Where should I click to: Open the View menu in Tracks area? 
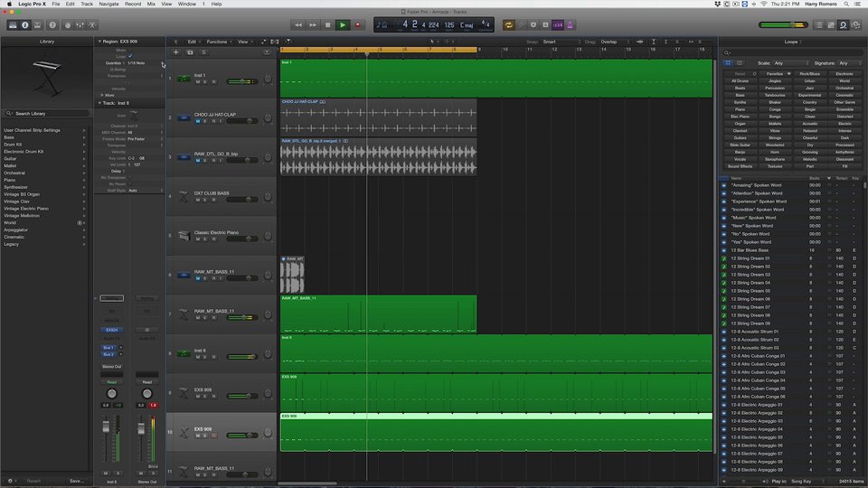245,42
